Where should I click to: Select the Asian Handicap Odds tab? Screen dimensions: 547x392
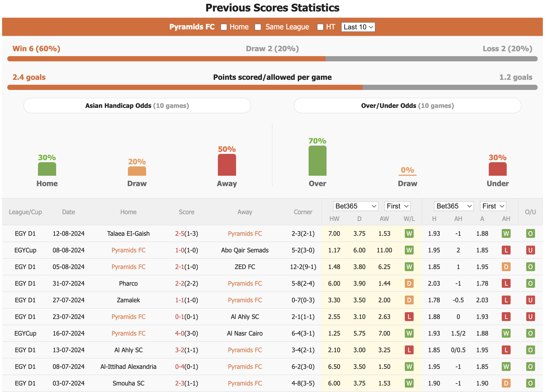pos(137,106)
